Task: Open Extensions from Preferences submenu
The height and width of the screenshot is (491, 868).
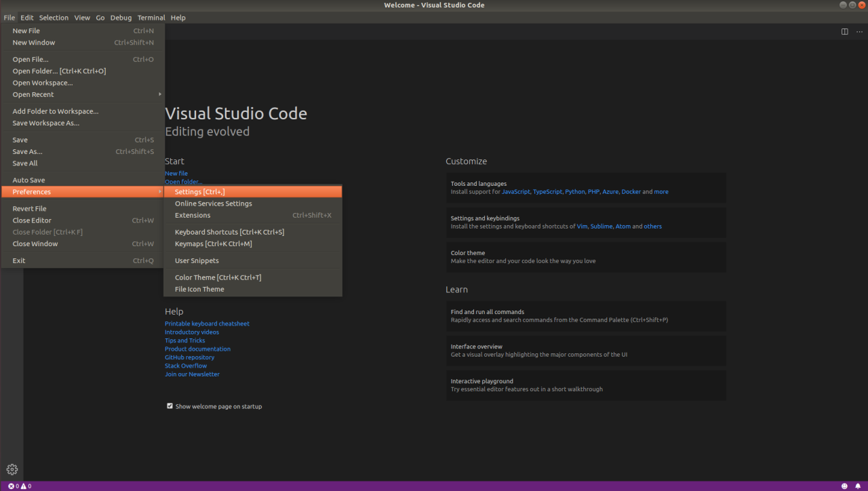Action: point(253,215)
